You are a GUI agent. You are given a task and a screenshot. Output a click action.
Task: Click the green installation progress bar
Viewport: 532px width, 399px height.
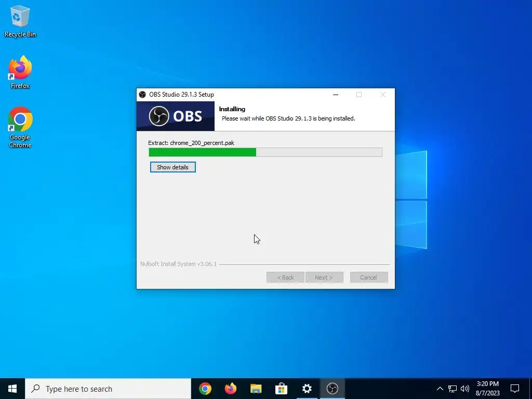265,152
